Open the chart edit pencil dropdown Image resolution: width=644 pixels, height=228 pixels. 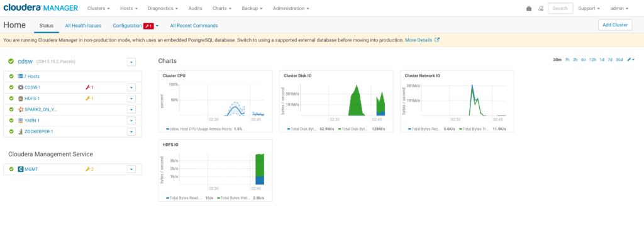coord(630,60)
